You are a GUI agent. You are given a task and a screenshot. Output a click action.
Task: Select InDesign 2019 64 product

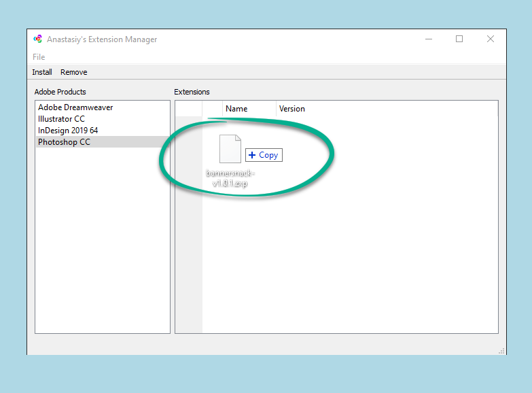click(103, 131)
